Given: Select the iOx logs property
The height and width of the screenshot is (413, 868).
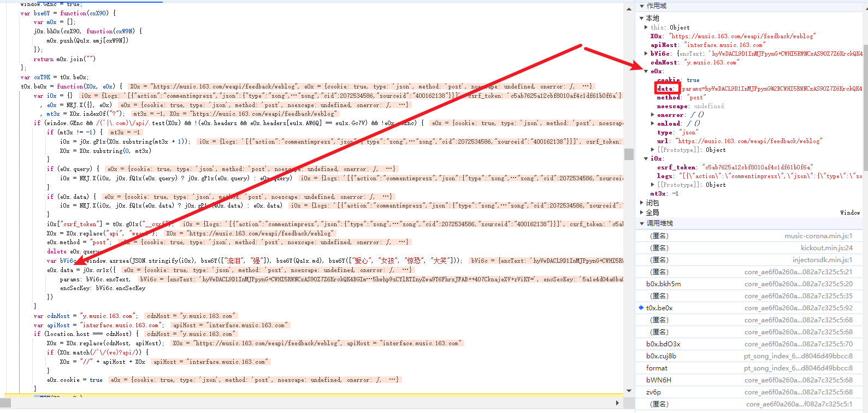Looking at the screenshot, I should click(x=760, y=176).
